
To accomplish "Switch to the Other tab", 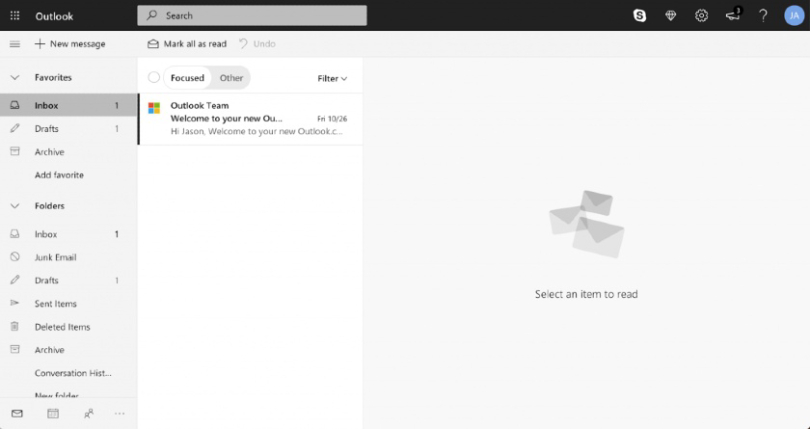I will [x=231, y=78].
